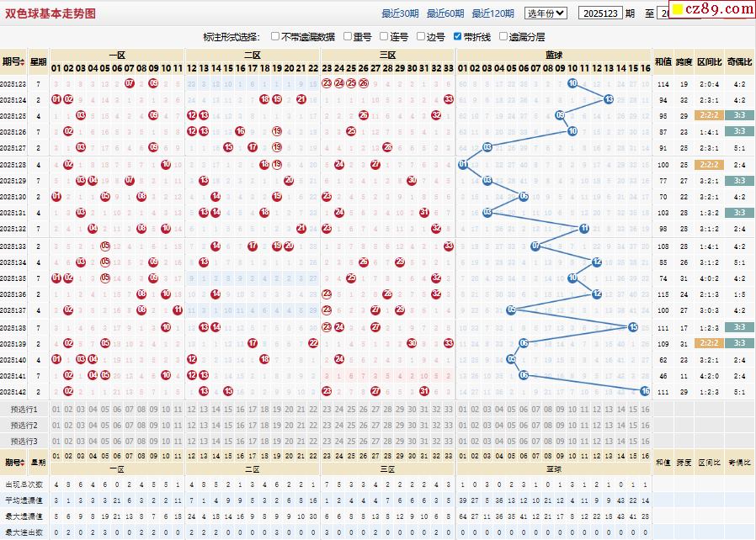Click blue ball 11 in row 2025132
756x540 pixels.
click(x=584, y=229)
